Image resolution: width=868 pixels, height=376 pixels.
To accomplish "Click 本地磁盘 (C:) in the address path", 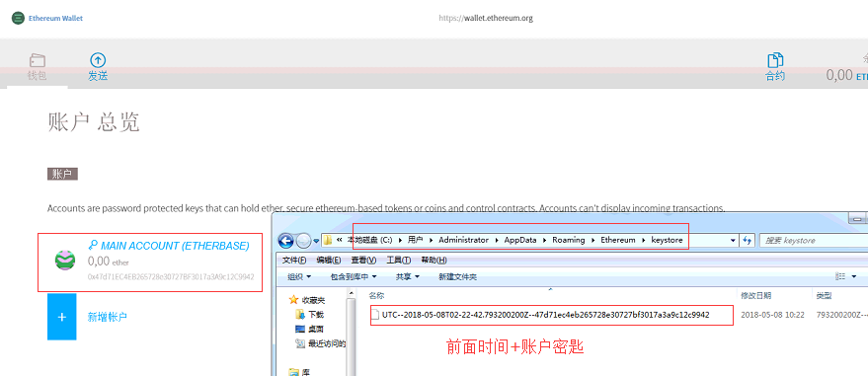I will point(369,240).
